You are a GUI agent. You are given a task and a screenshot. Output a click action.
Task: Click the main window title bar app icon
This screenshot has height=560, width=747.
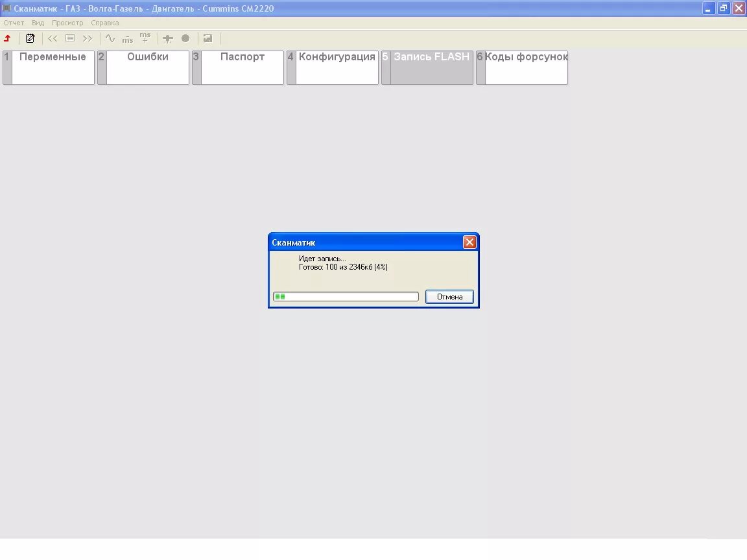coord(6,8)
